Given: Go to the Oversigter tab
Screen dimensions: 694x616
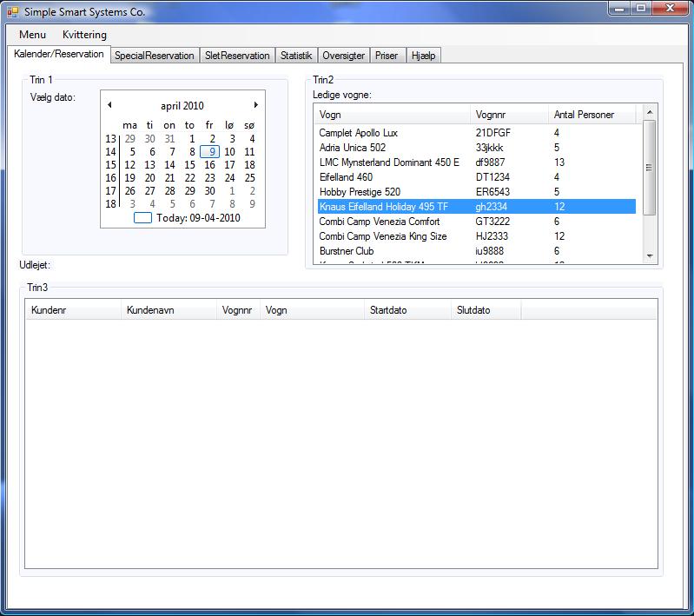Looking at the screenshot, I should click(343, 56).
